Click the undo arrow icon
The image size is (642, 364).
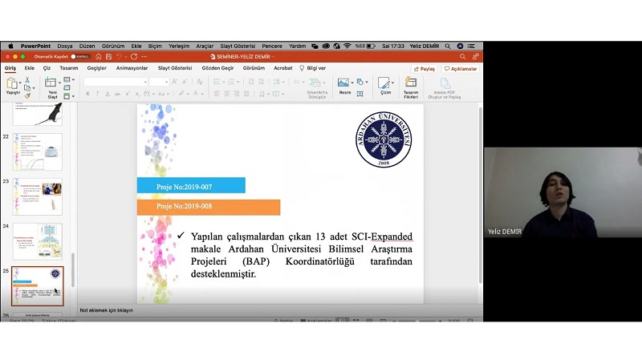coord(119,57)
